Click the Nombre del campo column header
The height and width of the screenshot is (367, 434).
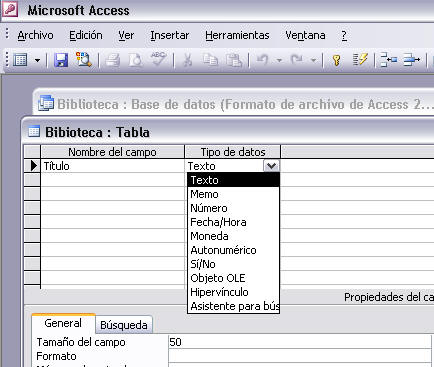tap(112, 152)
